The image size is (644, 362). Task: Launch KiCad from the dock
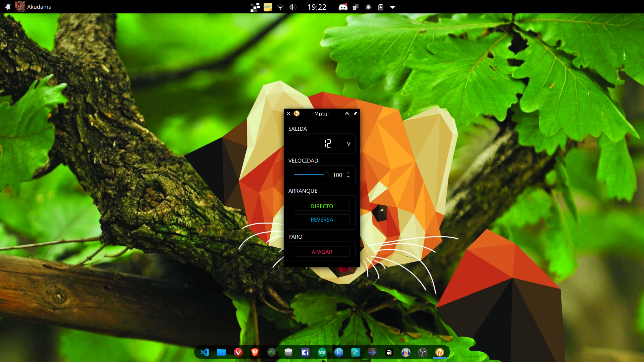click(x=305, y=352)
